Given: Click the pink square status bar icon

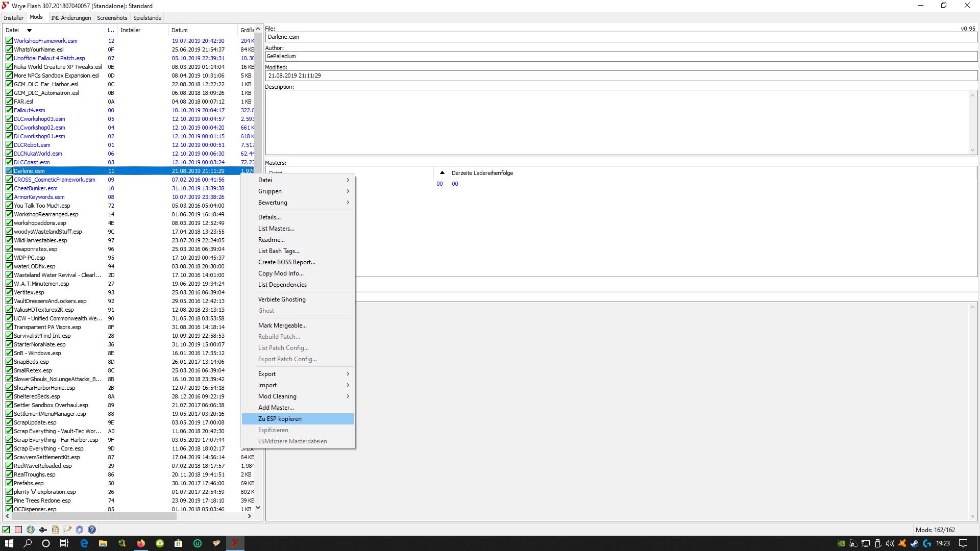Looking at the screenshot, I should pos(18,530).
